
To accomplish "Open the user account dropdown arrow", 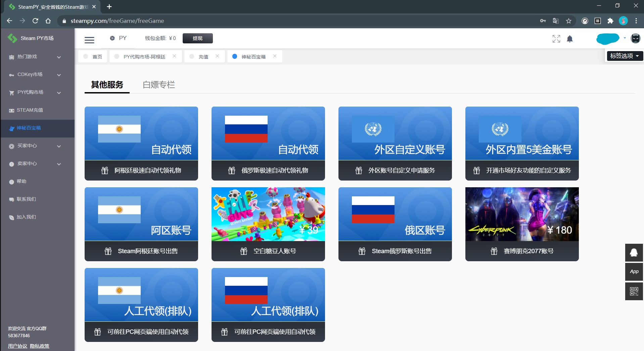I will pyautogui.click(x=625, y=38).
